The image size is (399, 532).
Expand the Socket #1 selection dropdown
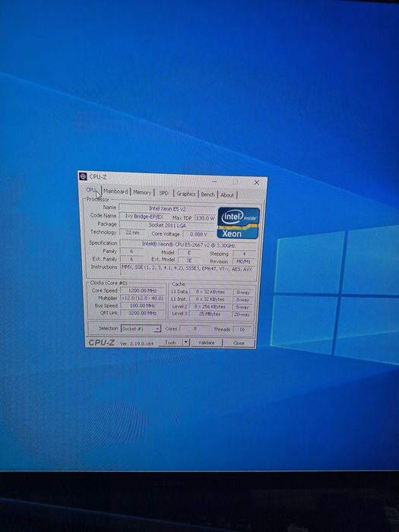[141, 328]
